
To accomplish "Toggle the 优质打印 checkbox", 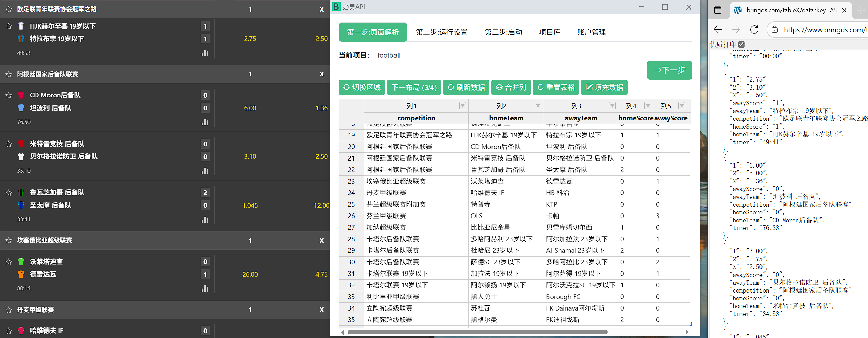I will [741, 44].
